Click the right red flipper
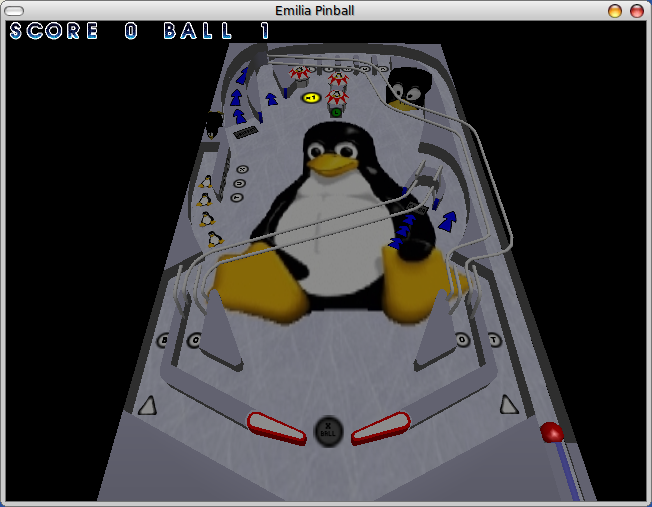 click(381, 427)
